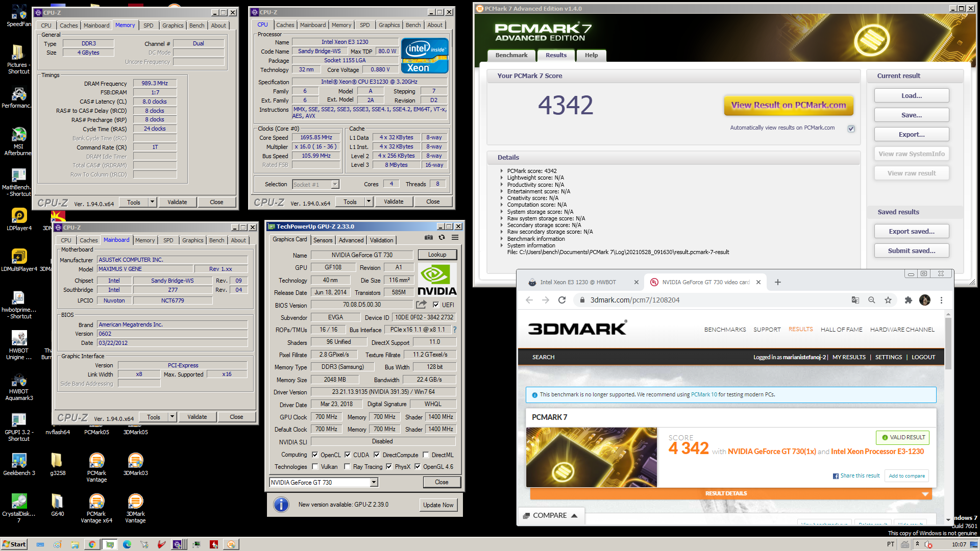
Task: Toggle the PhysX checkbox
Action: [x=389, y=466]
